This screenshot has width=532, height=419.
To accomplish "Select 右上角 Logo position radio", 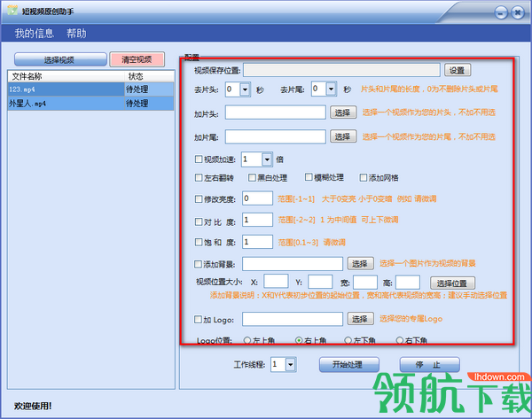I will coord(299,339).
